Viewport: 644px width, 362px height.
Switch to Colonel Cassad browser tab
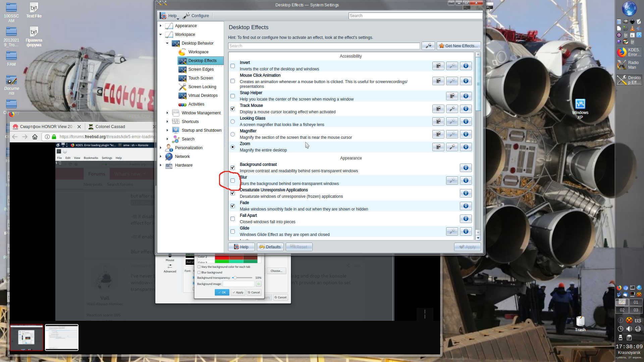[110, 127]
